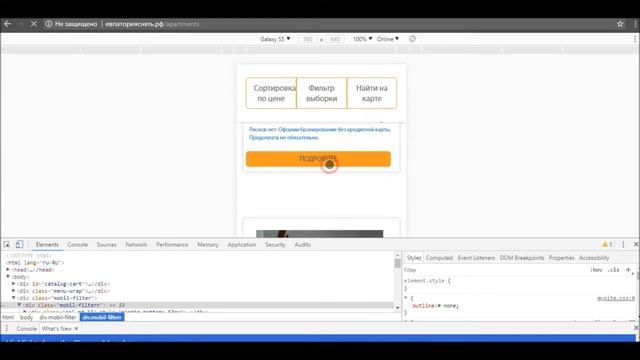Open the Audits tab
Screen dimensions: 640x360
click(x=302, y=244)
